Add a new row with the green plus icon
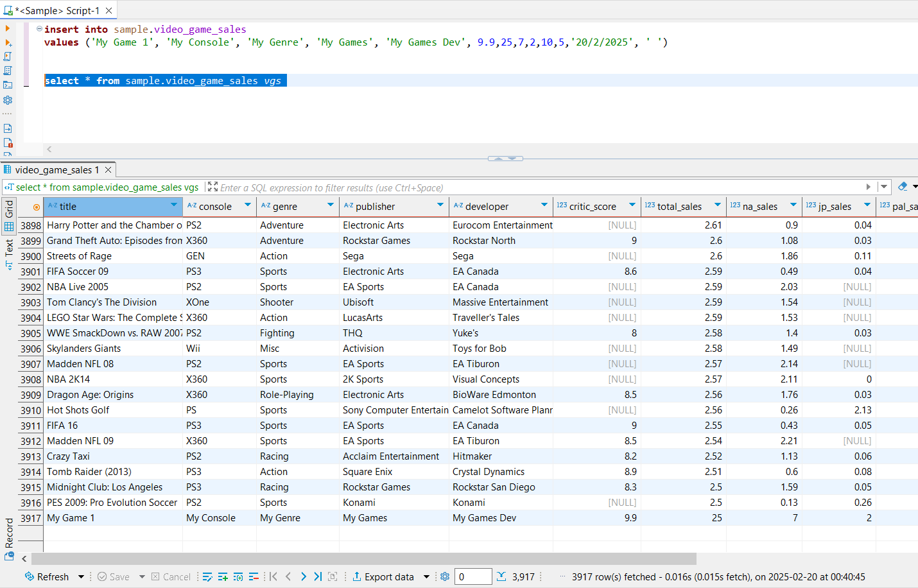This screenshot has height=588, width=918. pos(223,576)
